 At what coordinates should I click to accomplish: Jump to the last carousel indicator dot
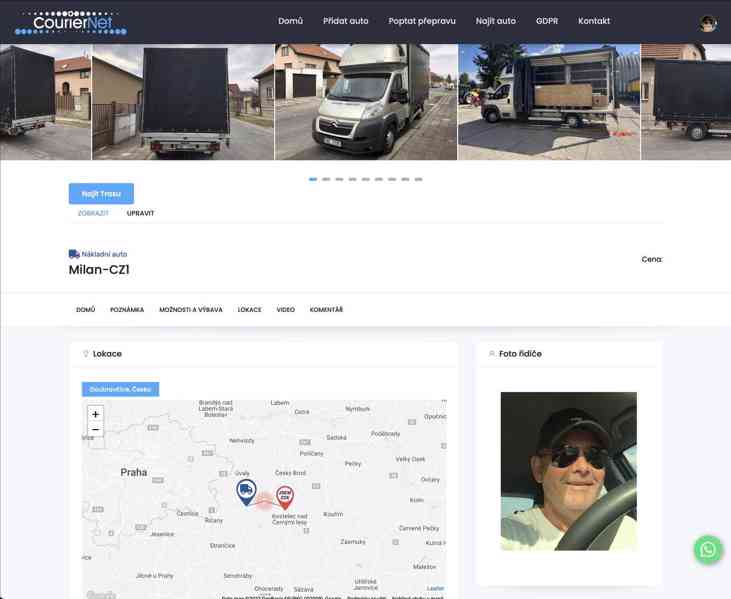tap(418, 179)
